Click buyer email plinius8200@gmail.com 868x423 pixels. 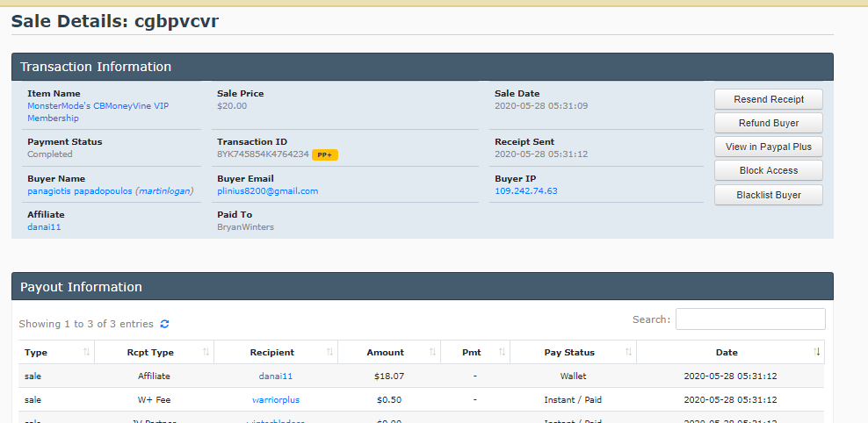[267, 191]
